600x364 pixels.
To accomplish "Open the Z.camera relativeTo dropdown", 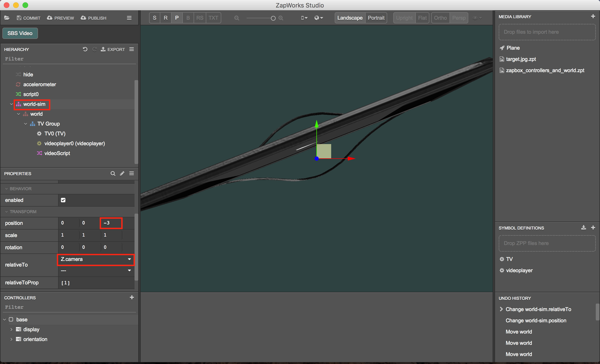I will coord(96,259).
